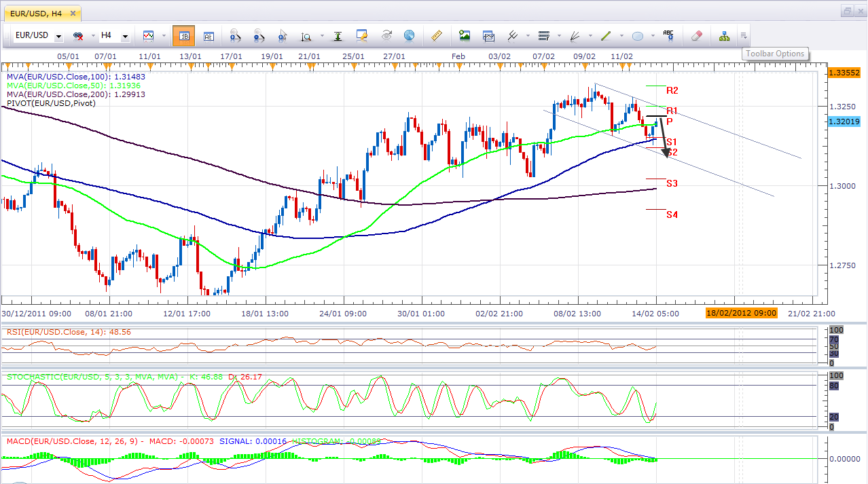This screenshot has width=868, height=484.
Task: Click the MVA Close 200 indicator label
Action: tap(75, 94)
